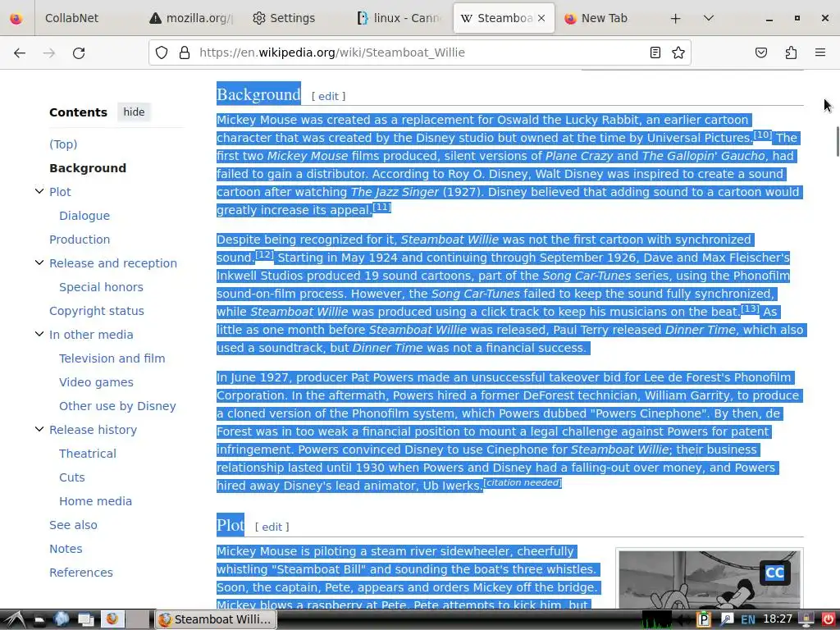Image resolution: width=840 pixels, height=630 pixels.
Task: Open a new tab with the plus button
Action: [x=676, y=18]
